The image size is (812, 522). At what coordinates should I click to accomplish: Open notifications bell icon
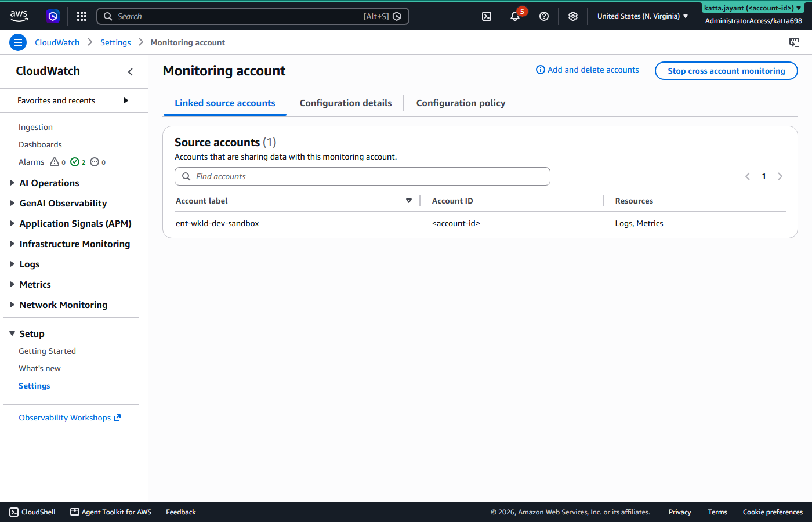pyautogui.click(x=515, y=16)
